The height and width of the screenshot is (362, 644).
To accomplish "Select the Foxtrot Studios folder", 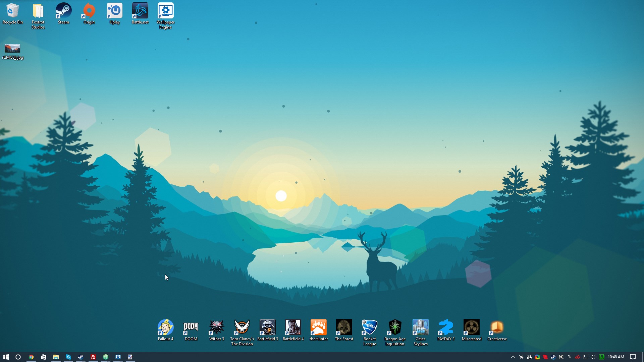I will click(38, 16).
